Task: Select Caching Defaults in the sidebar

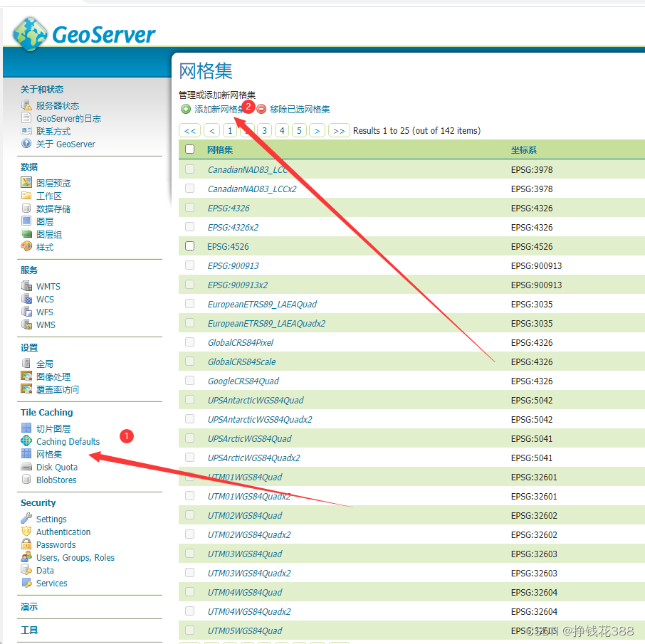Action: [x=68, y=441]
